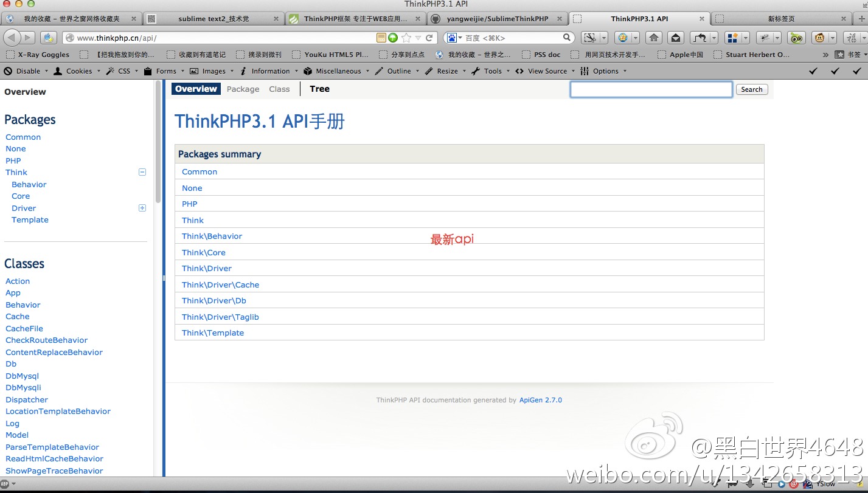Screen dimensions: 868x493
Task: Select the Overview navigation tab
Action: point(196,89)
